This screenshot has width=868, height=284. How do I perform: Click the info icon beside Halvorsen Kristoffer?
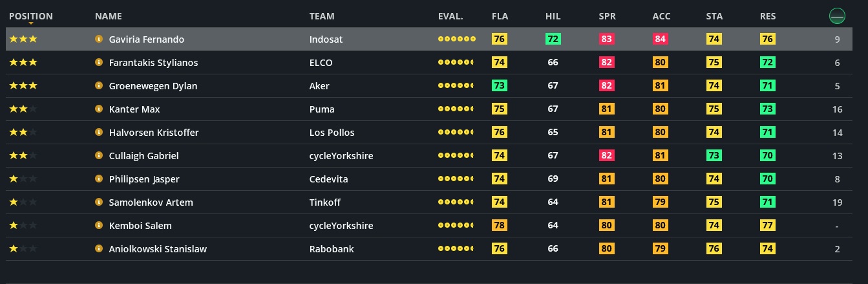pyautogui.click(x=99, y=133)
